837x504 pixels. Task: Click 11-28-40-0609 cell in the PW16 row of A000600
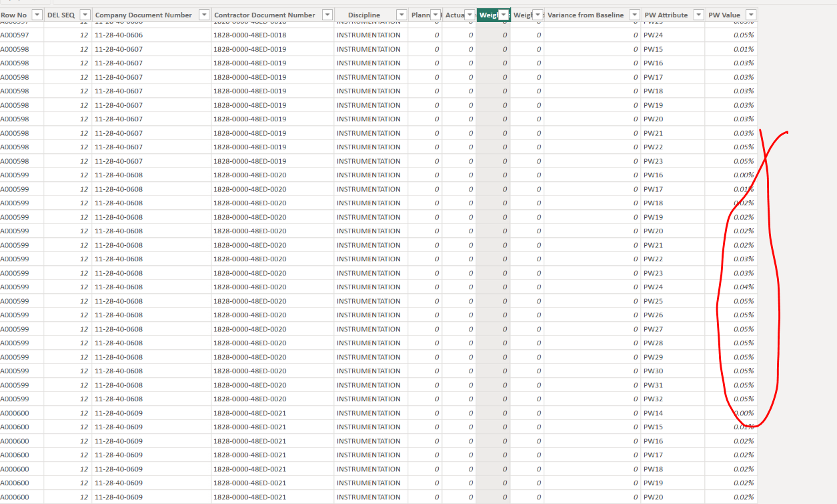pyautogui.click(x=151, y=441)
